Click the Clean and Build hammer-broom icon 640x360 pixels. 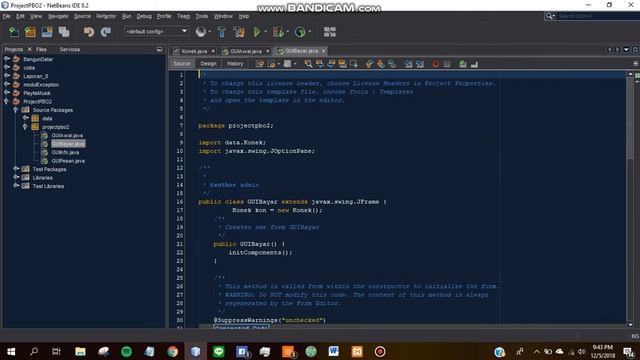[239, 32]
